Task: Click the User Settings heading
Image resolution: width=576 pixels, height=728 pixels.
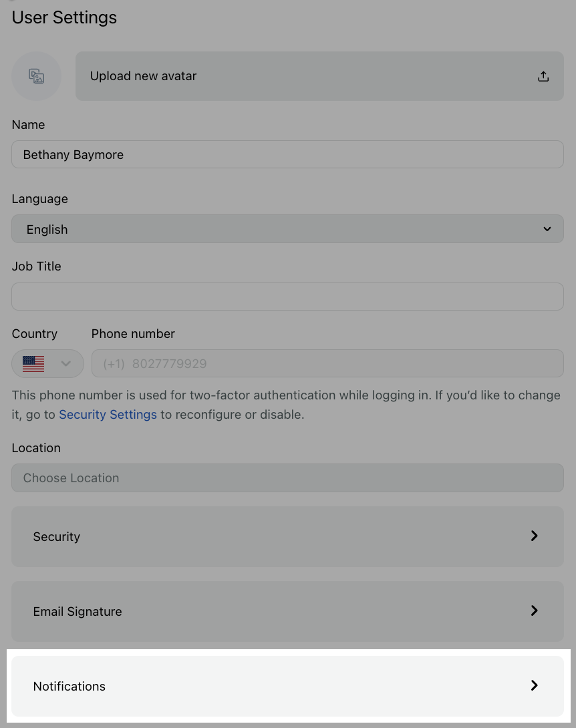Action: click(x=64, y=17)
